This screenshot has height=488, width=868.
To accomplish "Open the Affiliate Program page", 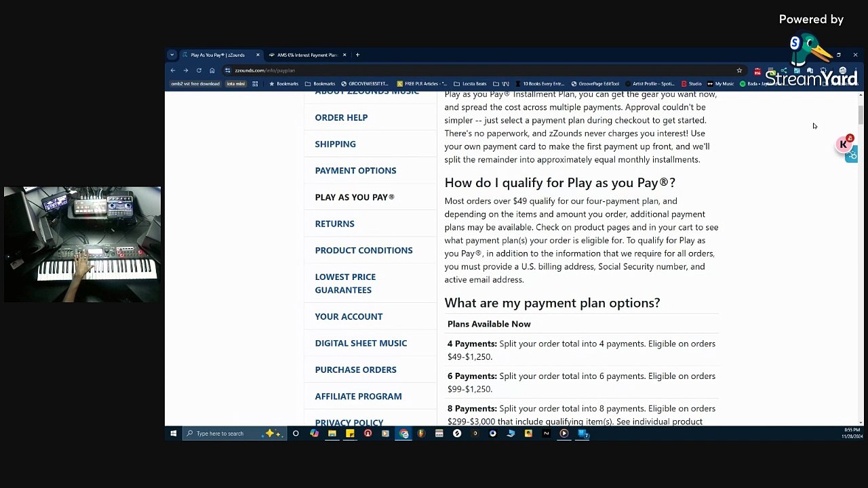I will click(x=358, y=396).
